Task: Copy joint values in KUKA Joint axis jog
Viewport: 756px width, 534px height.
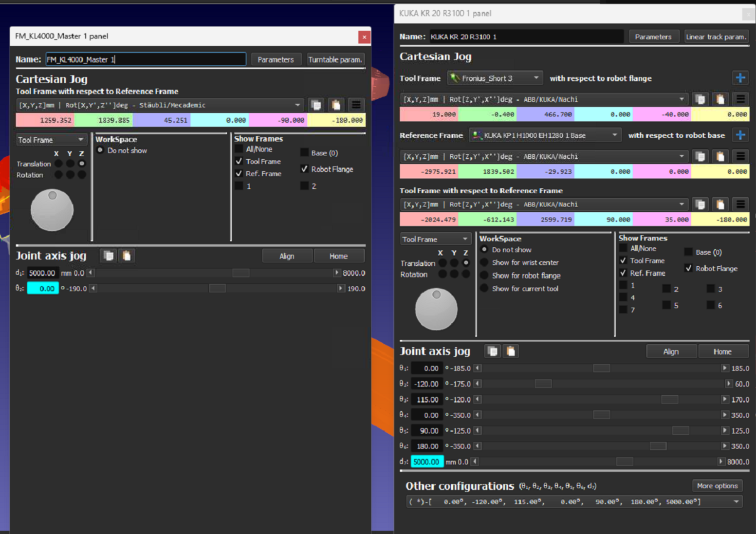Action: (x=493, y=351)
